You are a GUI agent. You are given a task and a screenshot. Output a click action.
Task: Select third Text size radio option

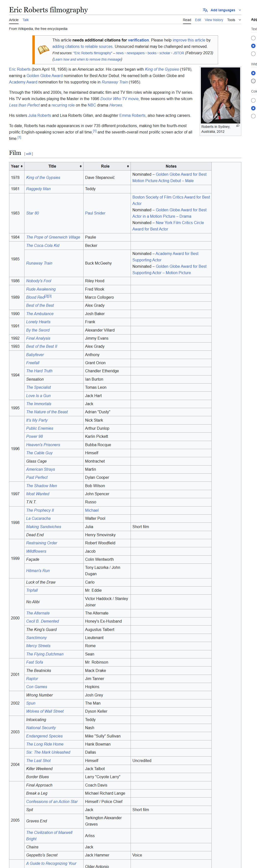[253, 54]
